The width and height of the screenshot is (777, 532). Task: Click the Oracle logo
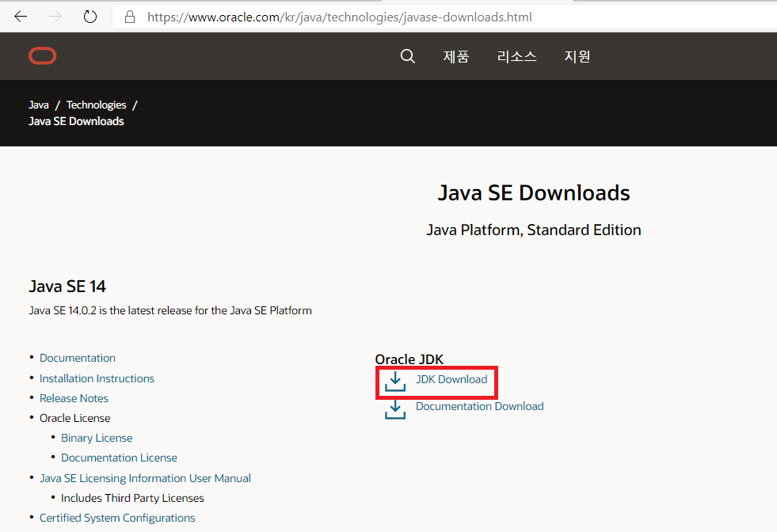43,56
